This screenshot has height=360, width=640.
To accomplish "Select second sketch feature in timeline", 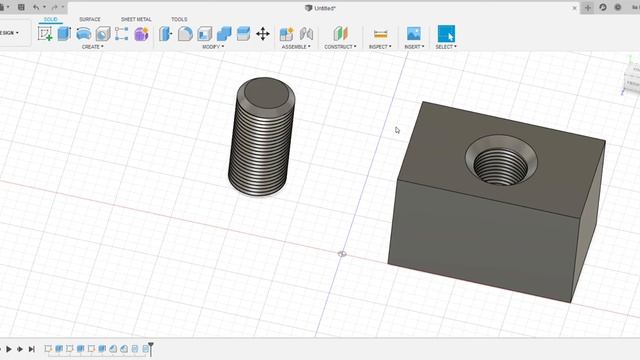I will [x=70, y=349].
